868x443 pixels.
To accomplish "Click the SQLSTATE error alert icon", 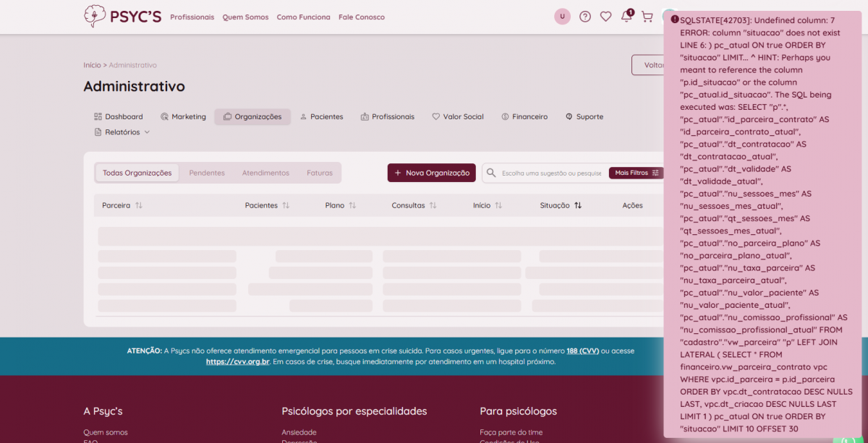I will click(x=674, y=20).
